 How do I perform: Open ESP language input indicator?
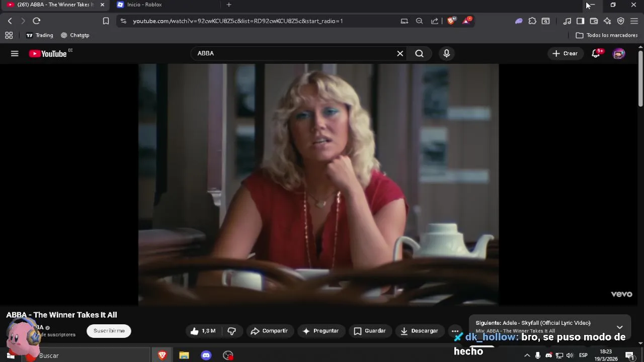[x=583, y=355]
